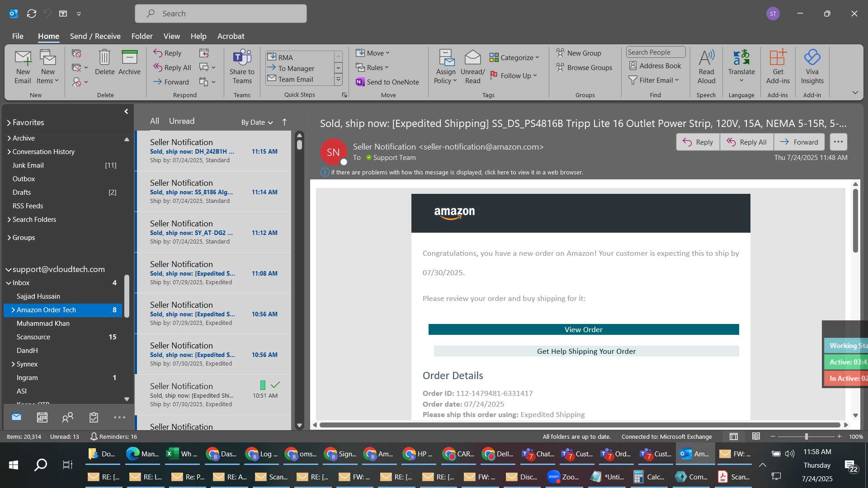868x488 pixels.
Task: Toggle reverse sort order arrow
Action: pyautogui.click(x=284, y=122)
